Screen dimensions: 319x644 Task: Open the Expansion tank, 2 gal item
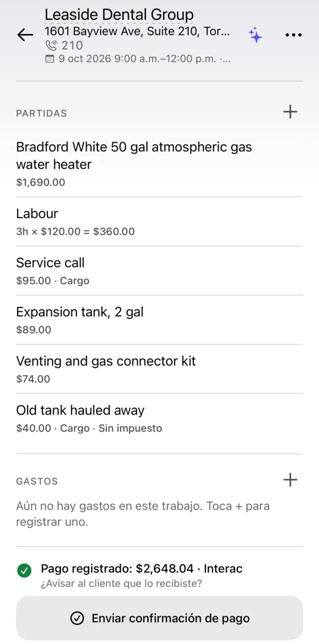click(x=159, y=320)
